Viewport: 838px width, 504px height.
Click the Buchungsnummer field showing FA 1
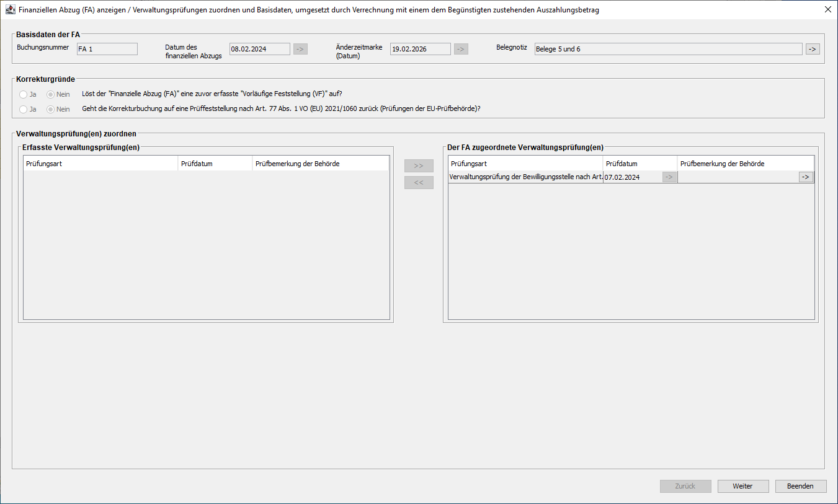[x=107, y=49]
